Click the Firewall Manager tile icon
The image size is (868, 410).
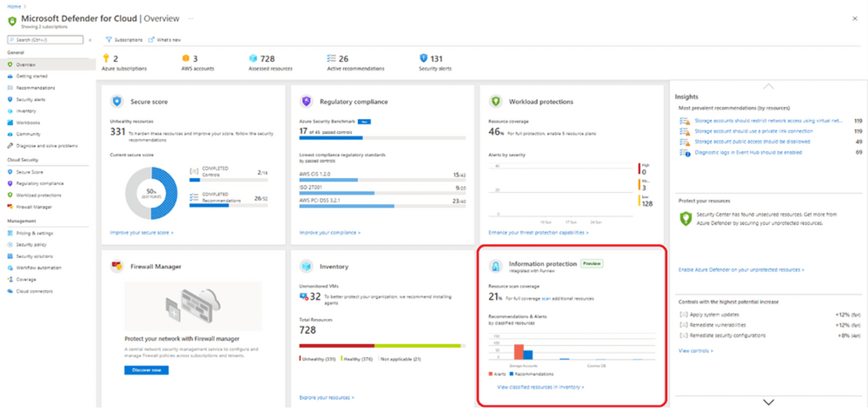point(117,266)
